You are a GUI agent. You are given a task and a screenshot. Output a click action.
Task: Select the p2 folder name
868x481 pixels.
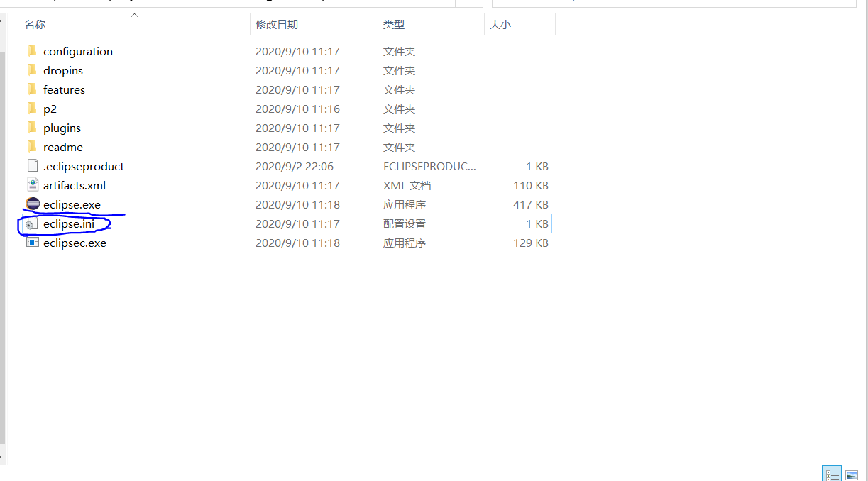pyautogui.click(x=50, y=109)
